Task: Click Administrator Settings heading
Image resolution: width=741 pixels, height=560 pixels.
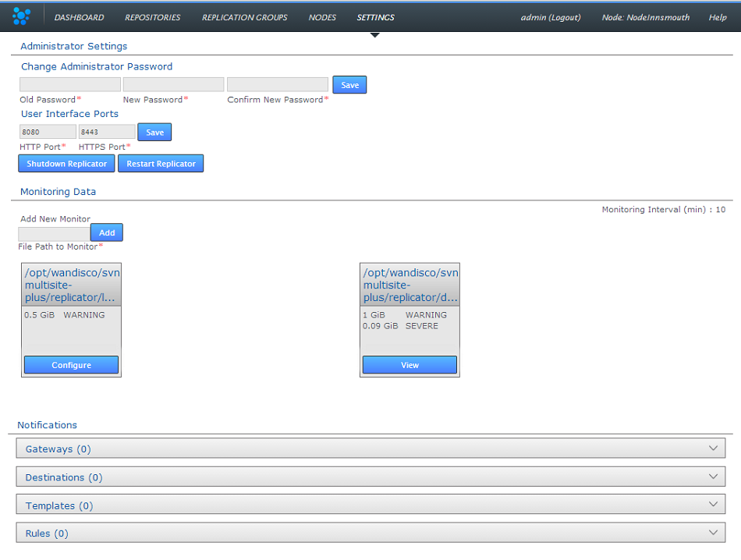Action: [74, 46]
